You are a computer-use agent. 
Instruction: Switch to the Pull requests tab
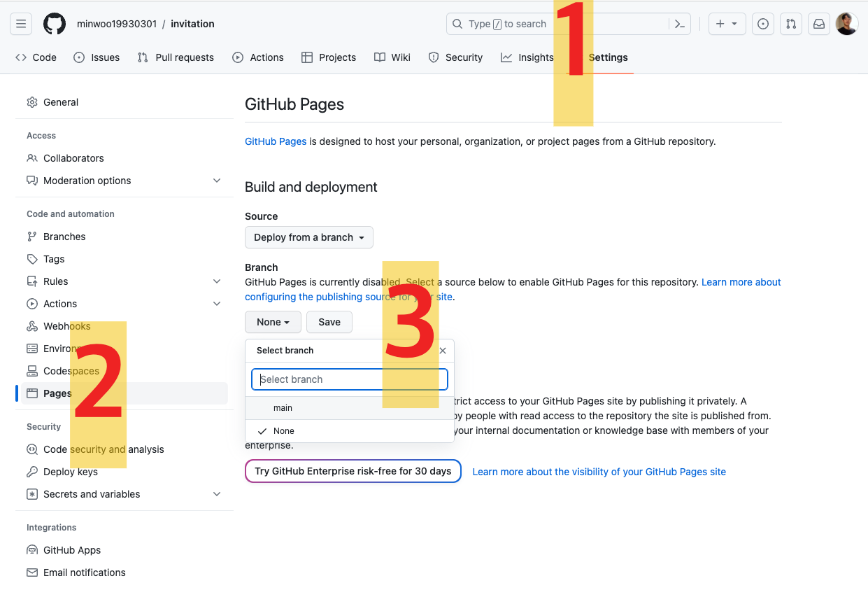point(176,57)
